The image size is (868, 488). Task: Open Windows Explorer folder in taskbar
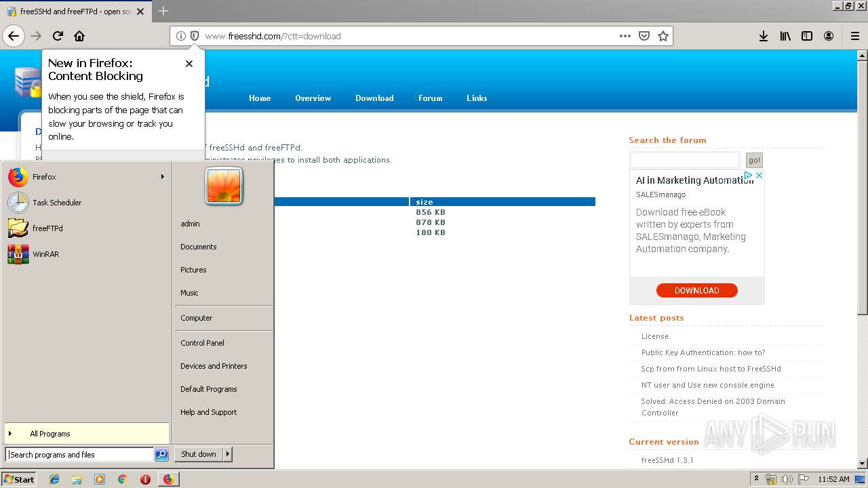coord(77,479)
